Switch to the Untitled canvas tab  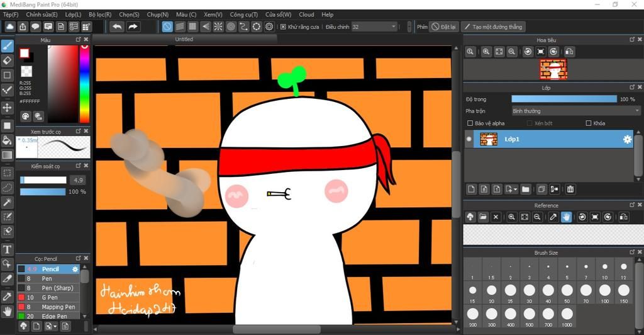pos(184,39)
